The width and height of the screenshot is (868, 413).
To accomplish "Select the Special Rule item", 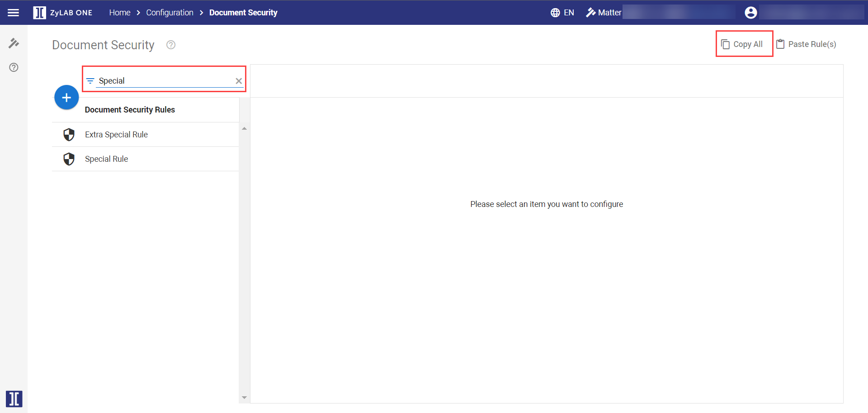I will coord(106,159).
